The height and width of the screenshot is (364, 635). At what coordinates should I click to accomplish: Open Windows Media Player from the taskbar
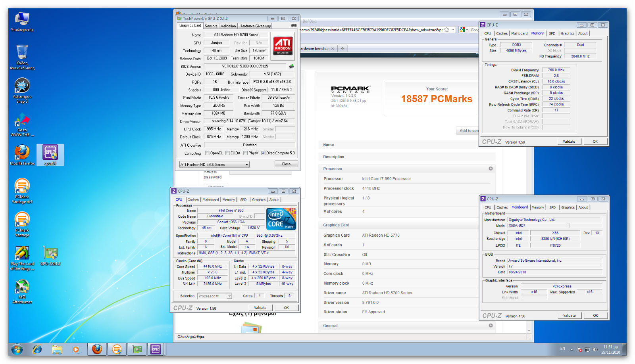(76, 349)
